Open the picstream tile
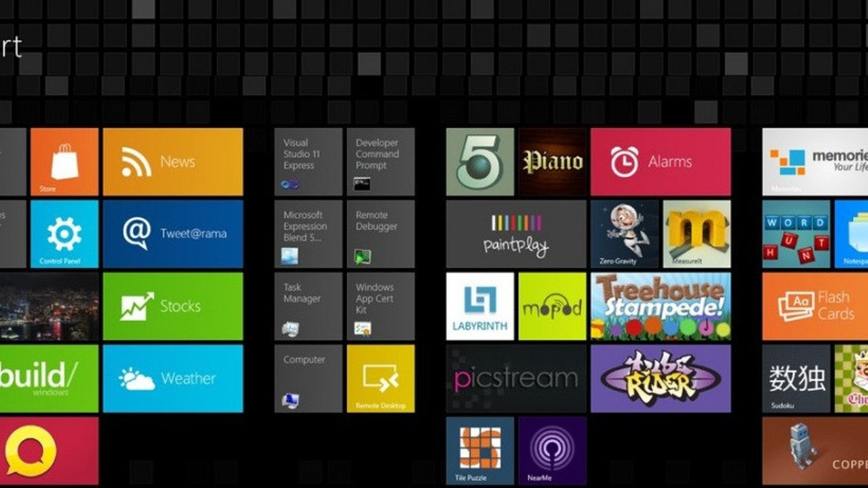The image size is (868, 488). click(x=516, y=378)
